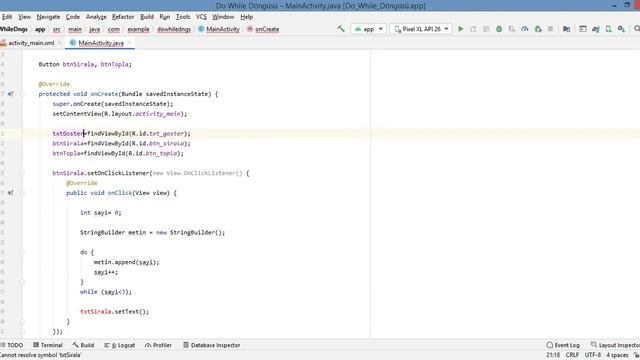Click the Make Project hammer icon
Screen dimensions: 640x360
pos(341,29)
